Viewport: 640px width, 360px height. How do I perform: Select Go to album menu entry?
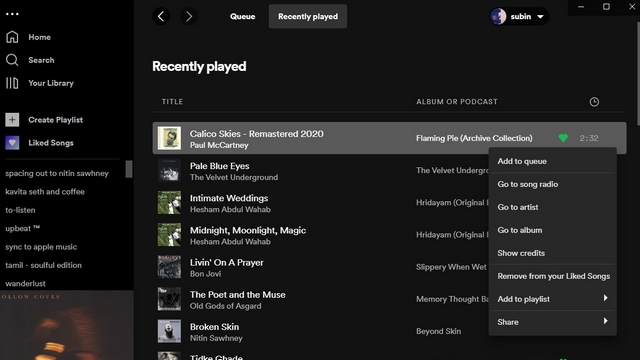(553, 230)
